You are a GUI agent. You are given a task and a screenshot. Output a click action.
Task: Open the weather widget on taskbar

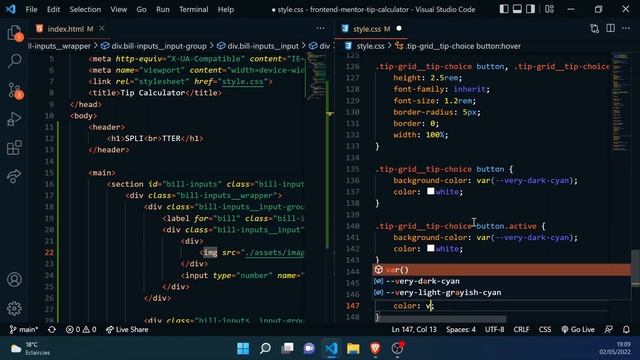click(31, 348)
